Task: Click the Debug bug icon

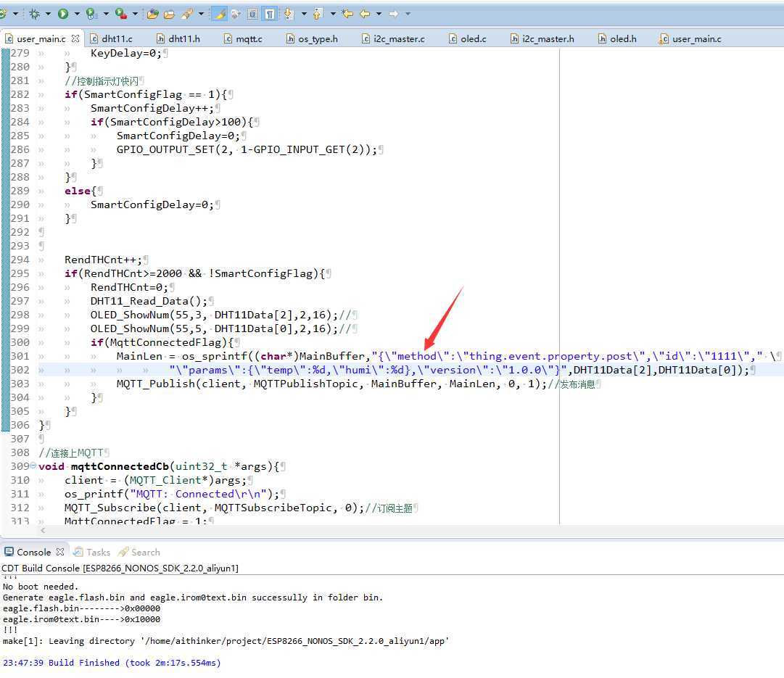Action: [35, 14]
